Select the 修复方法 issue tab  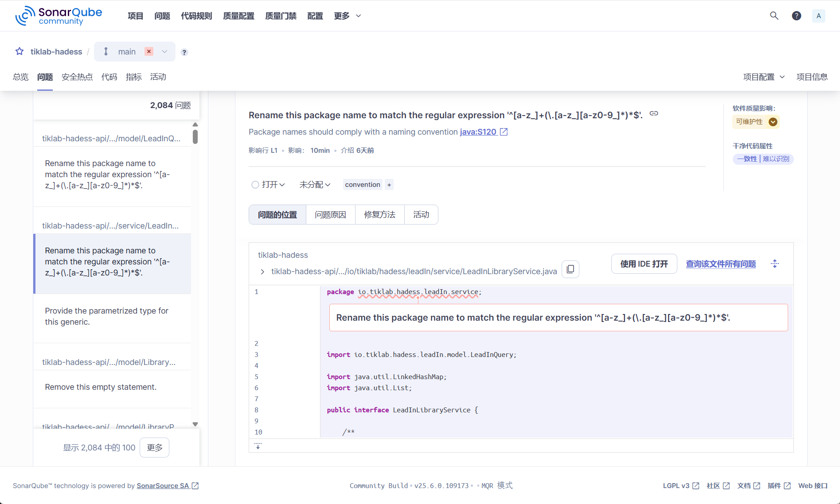pos(380,215)
